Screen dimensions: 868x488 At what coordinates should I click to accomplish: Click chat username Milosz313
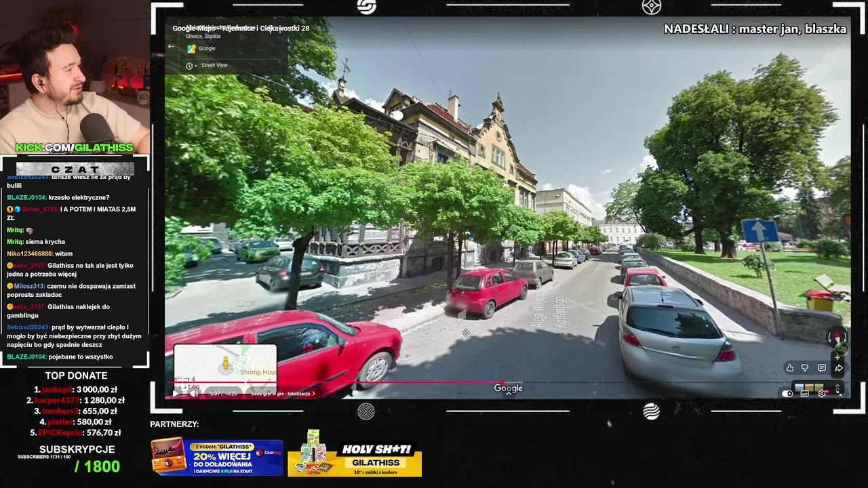tap(30, 286)
